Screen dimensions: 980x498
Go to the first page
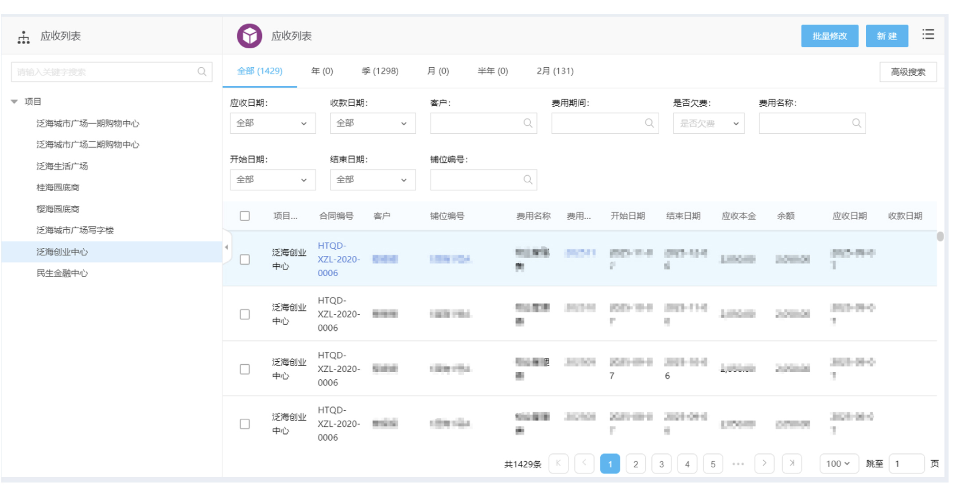(x=558, y=463)
